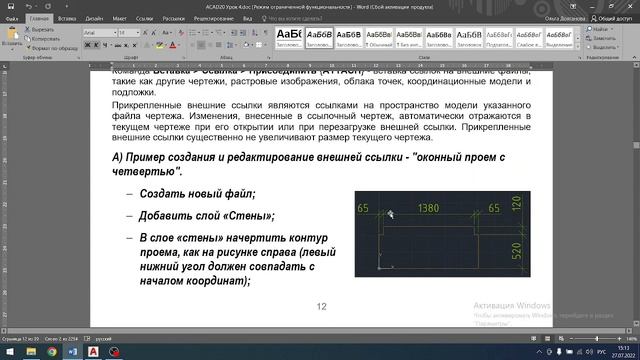Open the Вставка (Insert) tab
This screenshot has height=360, width=640.
click(67, 18)
